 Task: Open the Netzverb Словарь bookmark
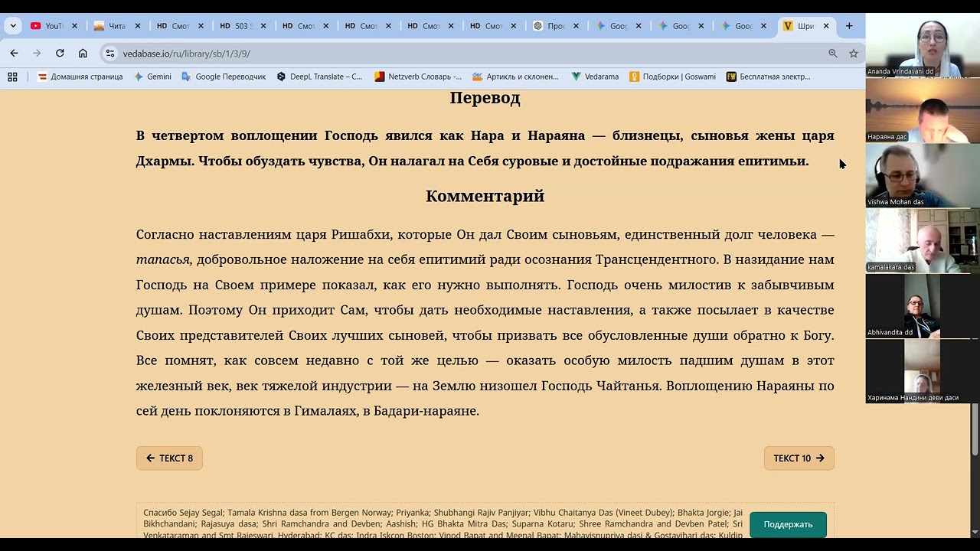coord(418,77)
